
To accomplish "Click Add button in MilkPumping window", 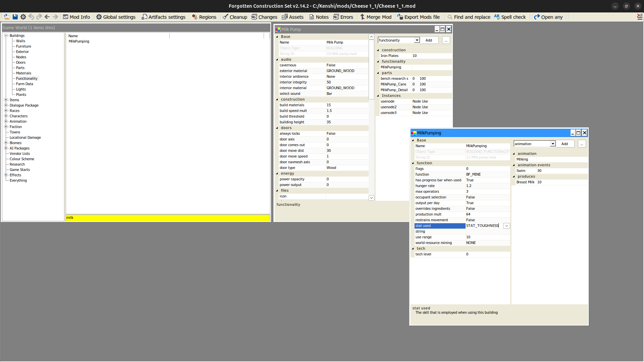I will tap(565, 144).
